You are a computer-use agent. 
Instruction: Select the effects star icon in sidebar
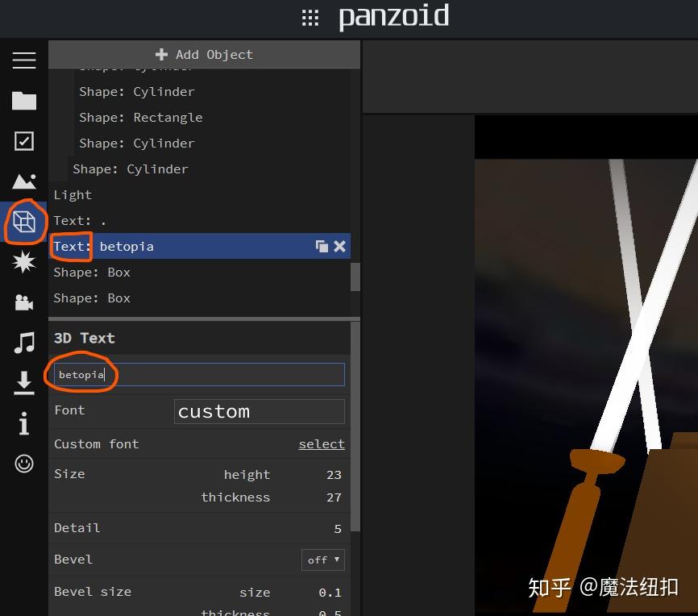click(x=24, y=262)
